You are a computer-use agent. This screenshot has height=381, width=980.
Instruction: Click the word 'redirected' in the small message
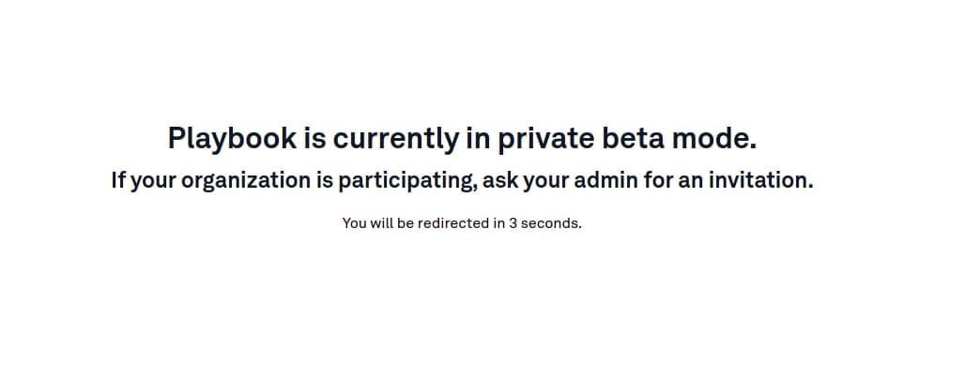coord(453,223)
